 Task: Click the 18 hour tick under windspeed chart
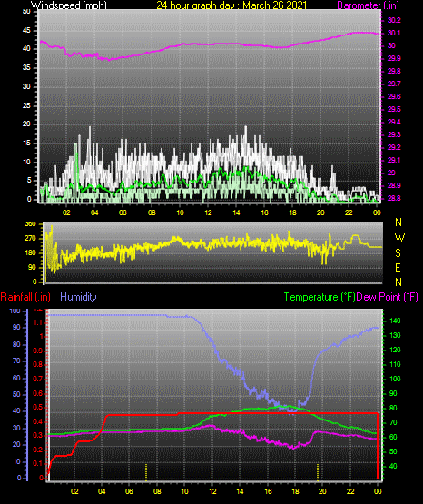[x=292, y=212]
